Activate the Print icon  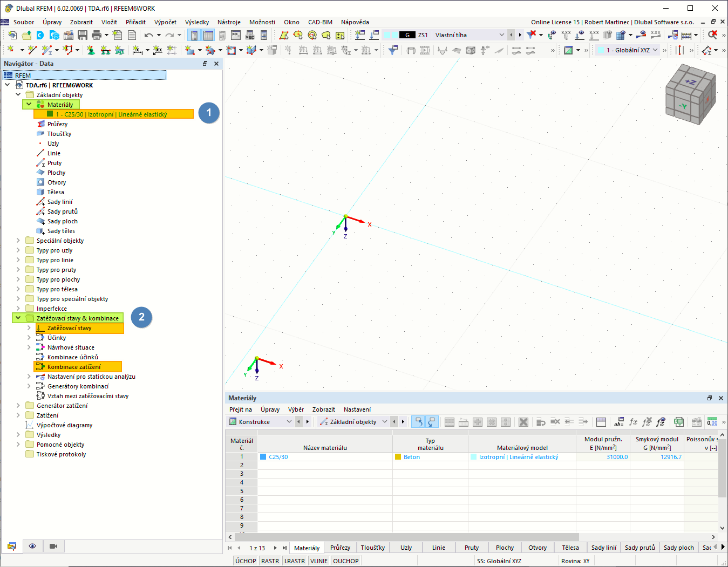[x=97, y=35]
